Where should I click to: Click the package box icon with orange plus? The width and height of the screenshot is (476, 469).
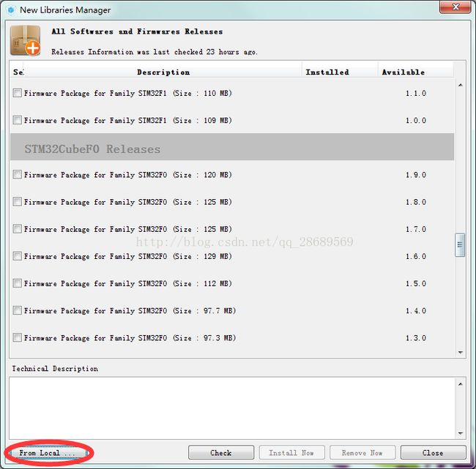26,41
